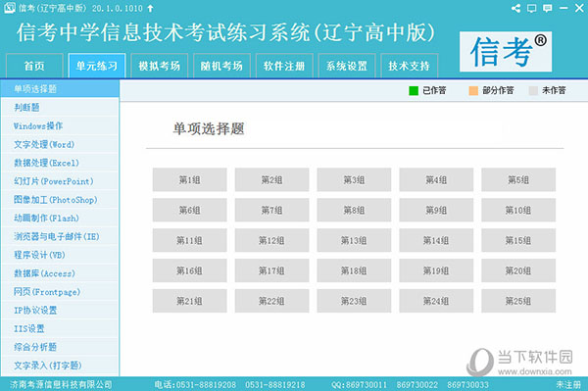Screen dimensions: 588x391
Task: Open the 技术支持 tab
Action: [409, 66]
